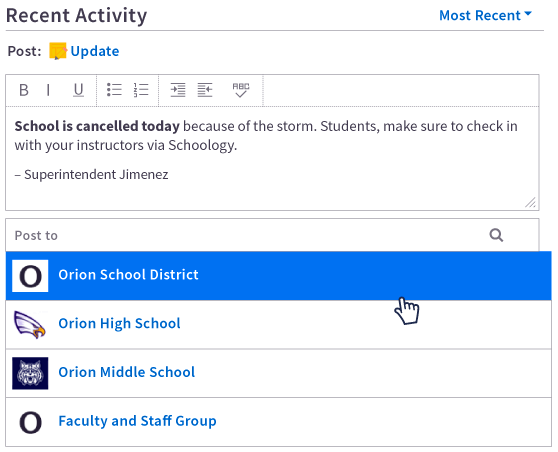This screenshot has width=558, height=452.
Task: Open the Most Recent sort dropdown
Action: (x=485, y=15)
